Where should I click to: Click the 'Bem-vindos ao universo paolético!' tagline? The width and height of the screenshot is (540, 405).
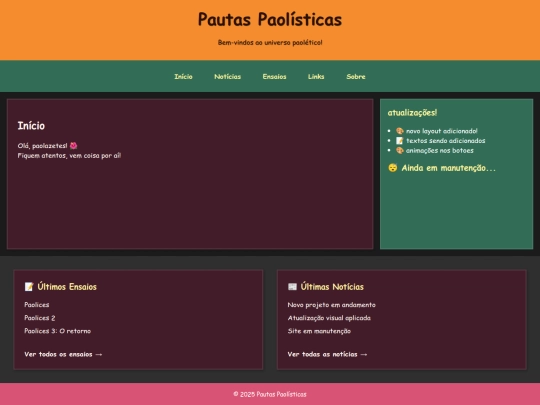270,42
